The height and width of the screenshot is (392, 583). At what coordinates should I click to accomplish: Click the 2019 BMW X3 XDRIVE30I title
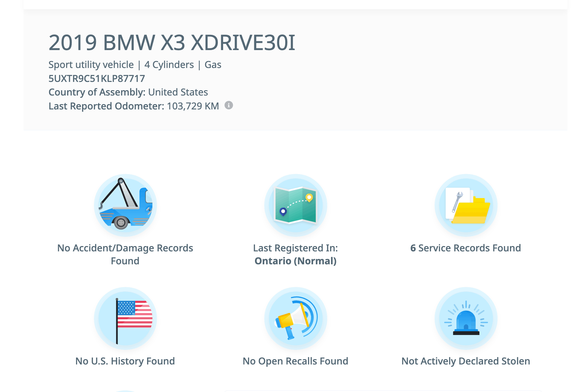pyautogui.click(x=172, y=42)
